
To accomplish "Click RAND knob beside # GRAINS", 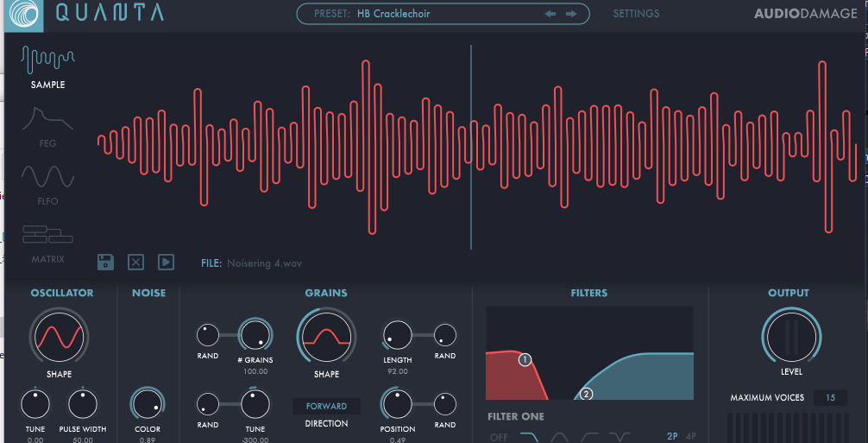I will click(x=208, y=335).
